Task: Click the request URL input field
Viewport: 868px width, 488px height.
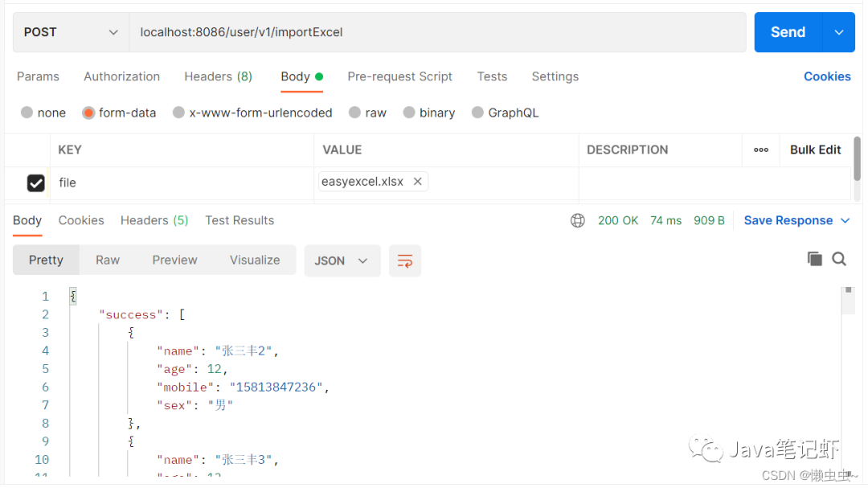Action: coord(437,33)
